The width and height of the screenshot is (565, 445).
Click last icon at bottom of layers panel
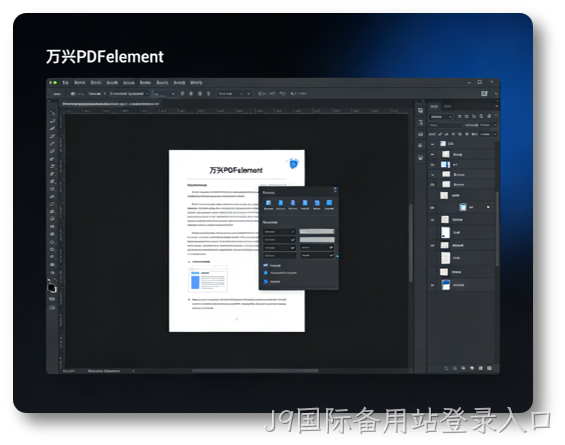click(489, 368)
